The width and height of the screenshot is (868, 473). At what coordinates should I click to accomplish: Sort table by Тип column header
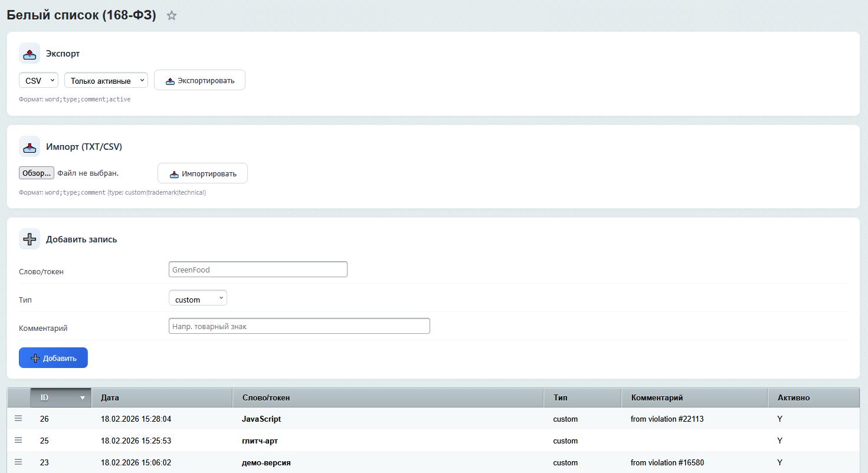click(582, 398)
